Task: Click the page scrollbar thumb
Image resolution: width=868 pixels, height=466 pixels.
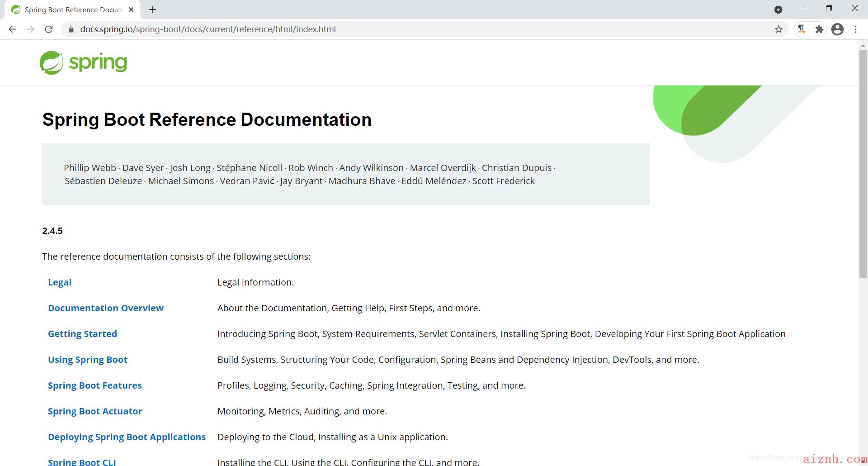Action: click(863, 163)
